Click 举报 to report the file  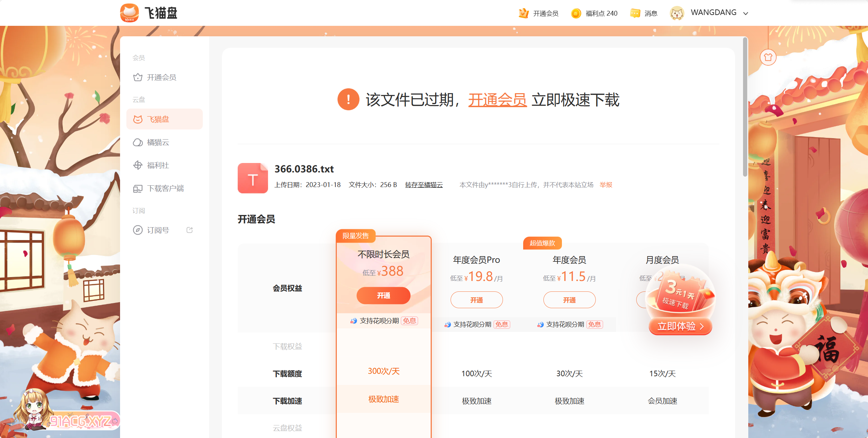pyautogui.click(x=606, y=185)
